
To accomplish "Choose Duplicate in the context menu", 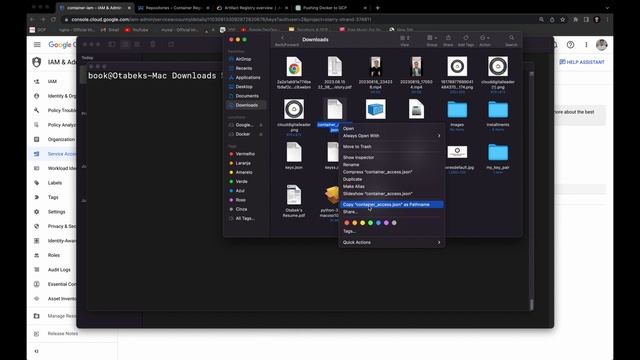I will pos(391,179).
